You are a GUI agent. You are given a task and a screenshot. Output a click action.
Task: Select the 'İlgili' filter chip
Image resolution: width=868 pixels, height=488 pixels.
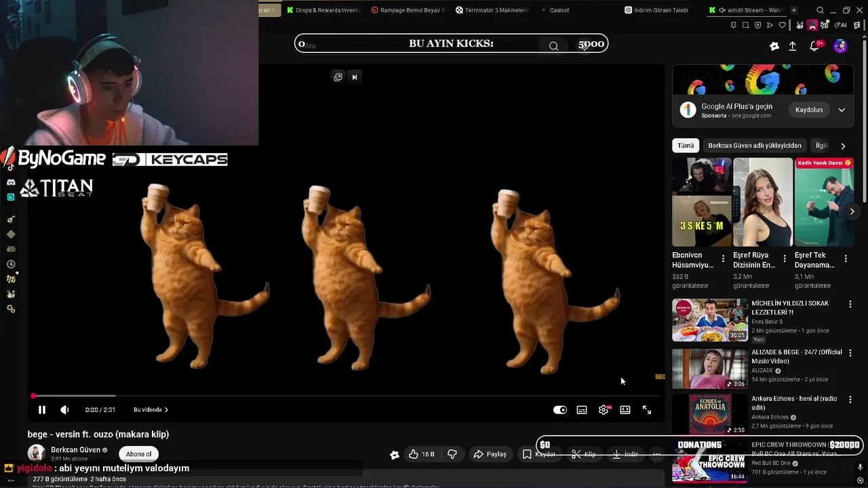point(821,146)
